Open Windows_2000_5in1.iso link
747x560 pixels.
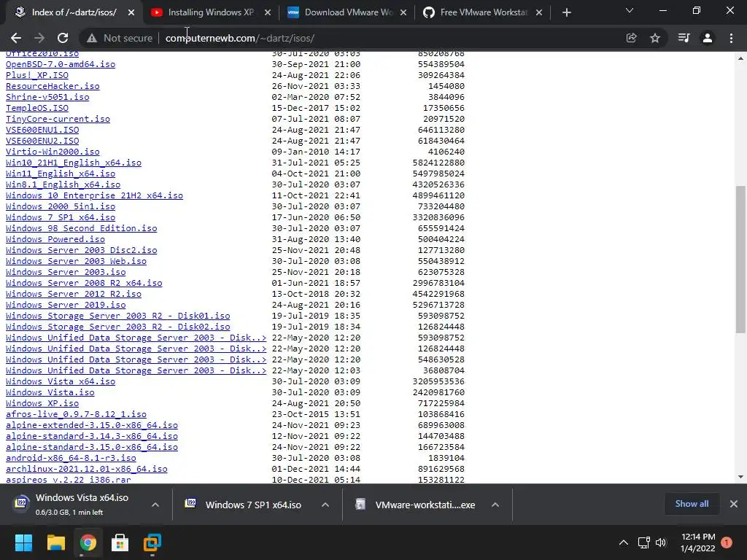61,206
